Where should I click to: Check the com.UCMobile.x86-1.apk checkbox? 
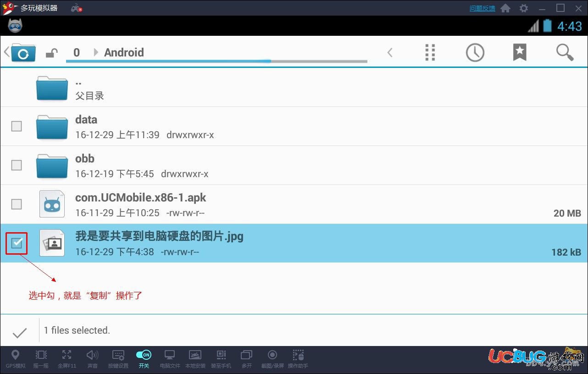pos(17,204)
